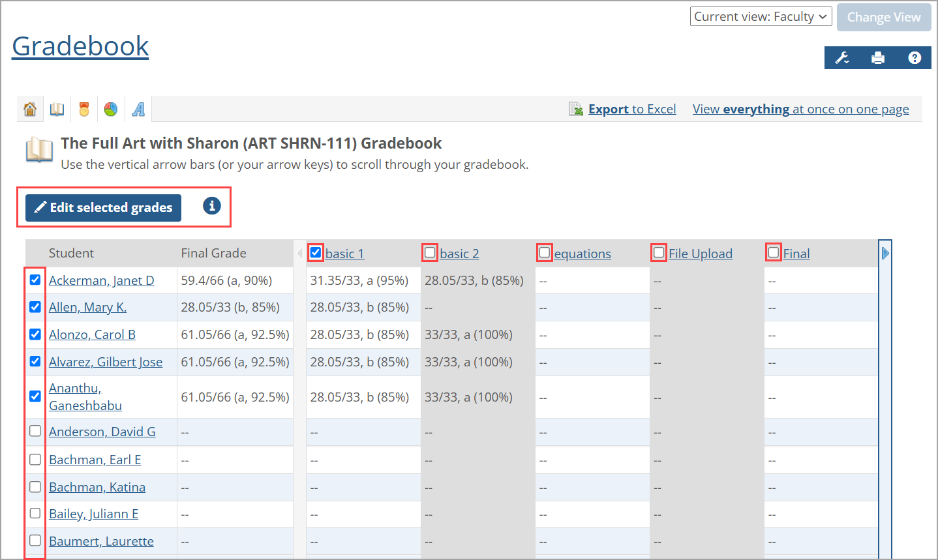Uncheck Ackerman, Janet D's row checkbox
The height and width of the screenshot is (560, 938).
(35, 280)
